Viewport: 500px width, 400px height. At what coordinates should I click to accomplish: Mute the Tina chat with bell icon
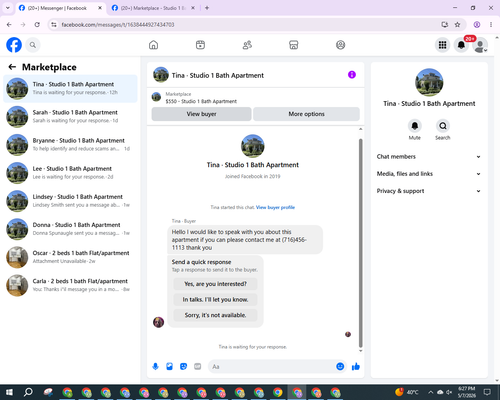tap(415, 126)
